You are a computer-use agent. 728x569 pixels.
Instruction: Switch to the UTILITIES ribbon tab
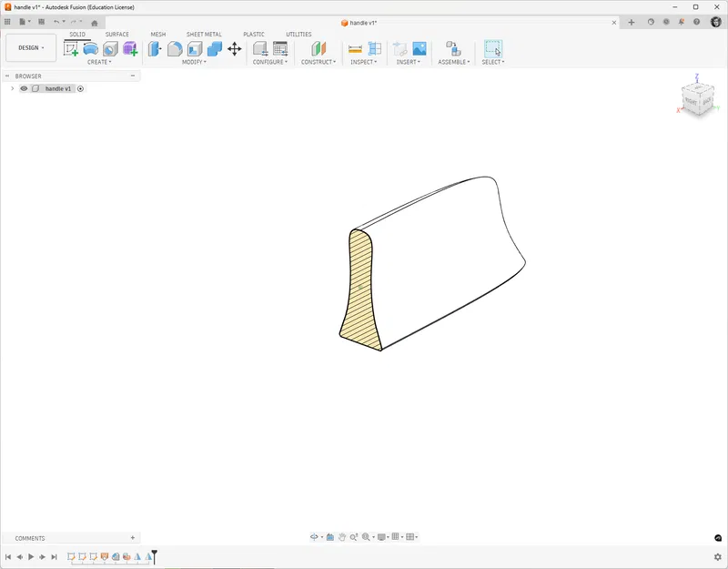(x=300, y=34)
